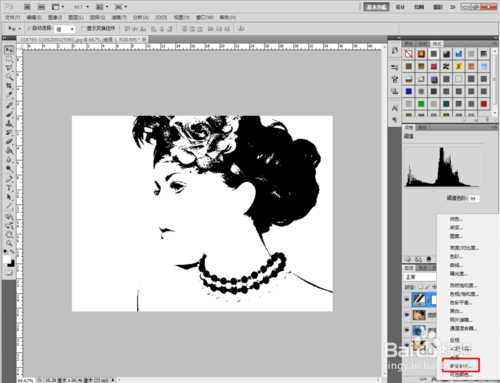Open the 图像 menu in the menu bar
Image resolution: width=500 pixels, height=383 pixels.
click(x=55, y=17)
